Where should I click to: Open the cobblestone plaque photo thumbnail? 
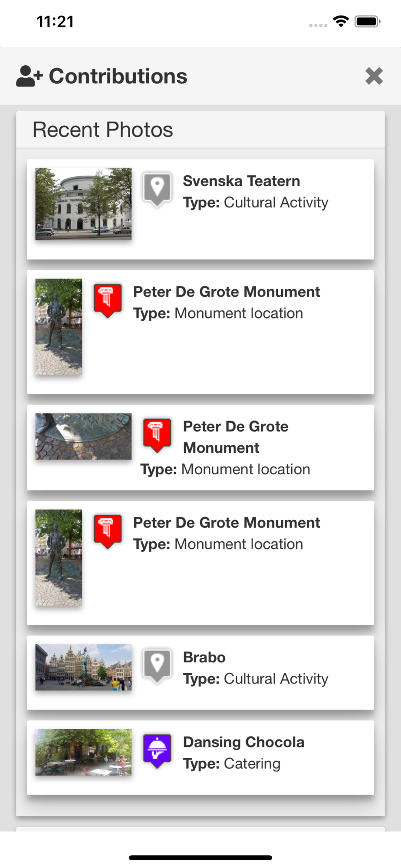83,437
